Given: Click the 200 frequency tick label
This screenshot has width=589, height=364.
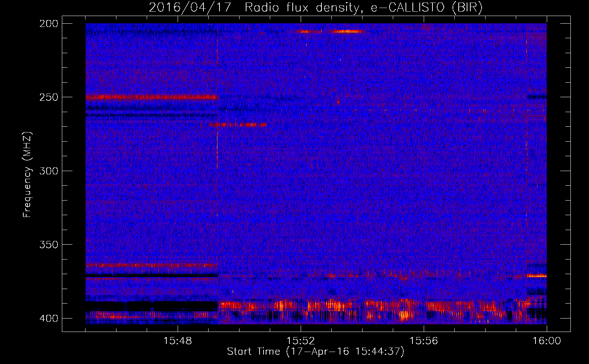Looking at the screenshot, I should (48, 24).
